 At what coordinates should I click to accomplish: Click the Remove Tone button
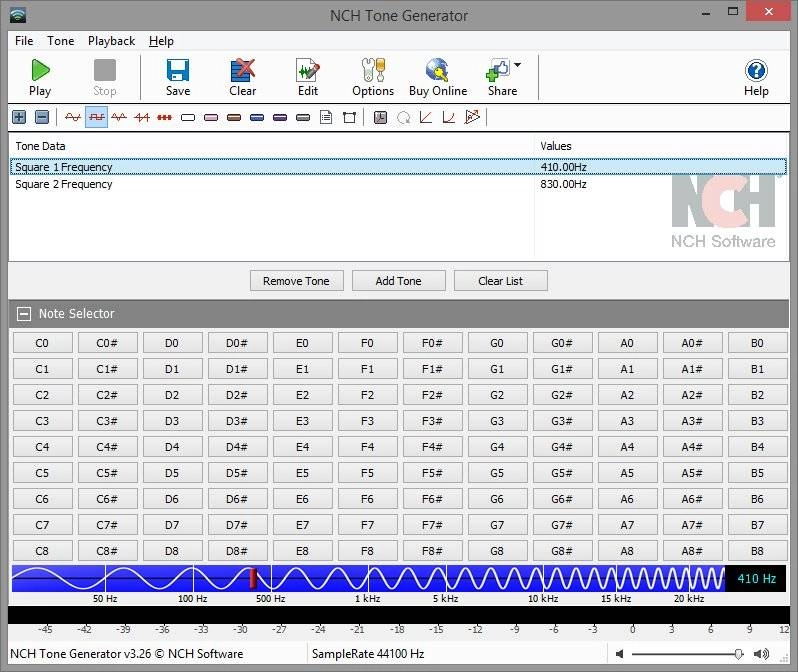tap(297, 281)
